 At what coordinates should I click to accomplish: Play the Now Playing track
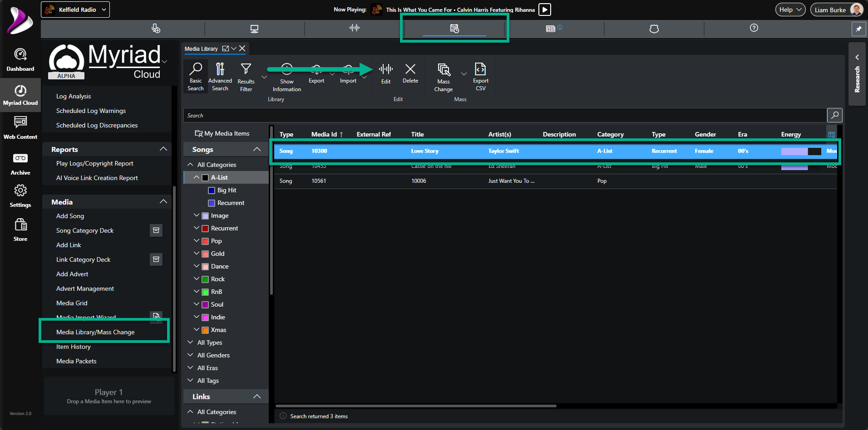click(545, 10)
